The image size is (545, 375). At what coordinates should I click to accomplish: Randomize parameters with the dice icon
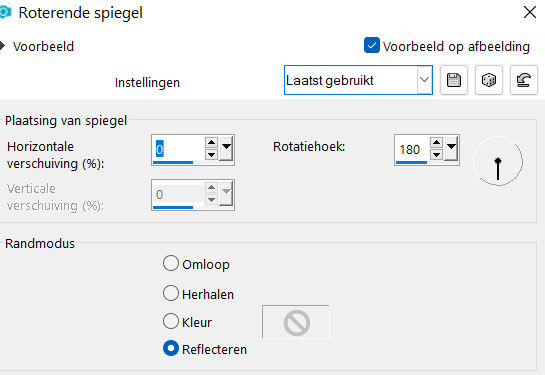point(489,80)
